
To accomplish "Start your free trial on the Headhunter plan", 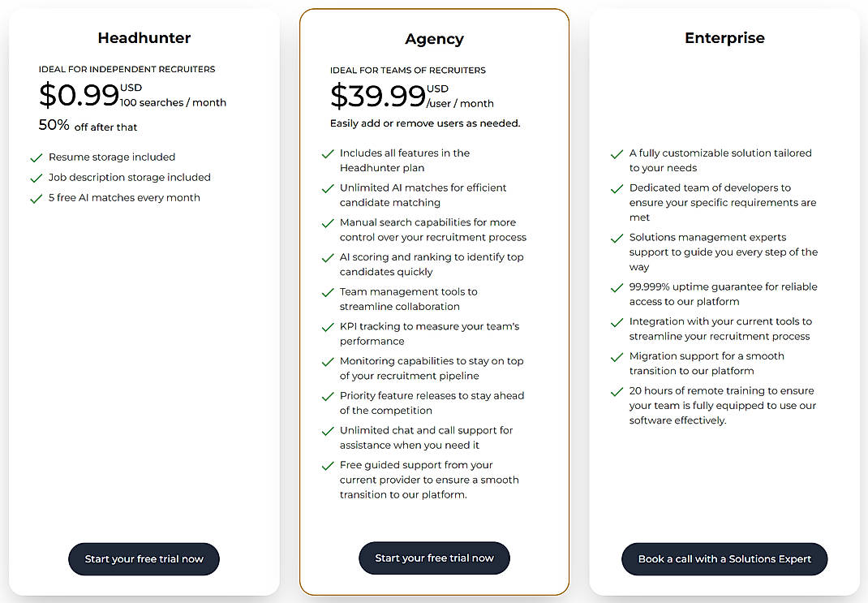I will [x=144, y=559].
